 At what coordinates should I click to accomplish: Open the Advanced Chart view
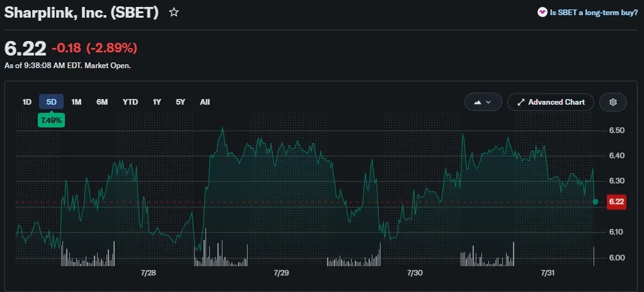click(x=551, y=102)
